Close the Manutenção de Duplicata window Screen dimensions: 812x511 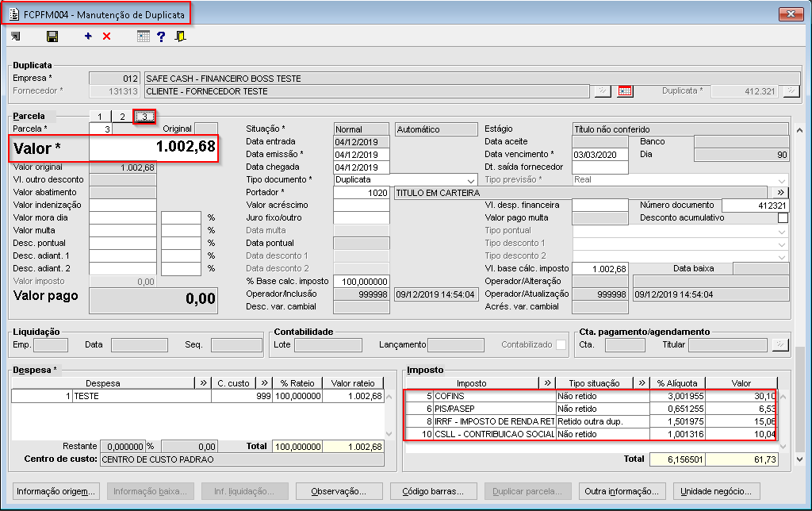[x=791, y=14]
